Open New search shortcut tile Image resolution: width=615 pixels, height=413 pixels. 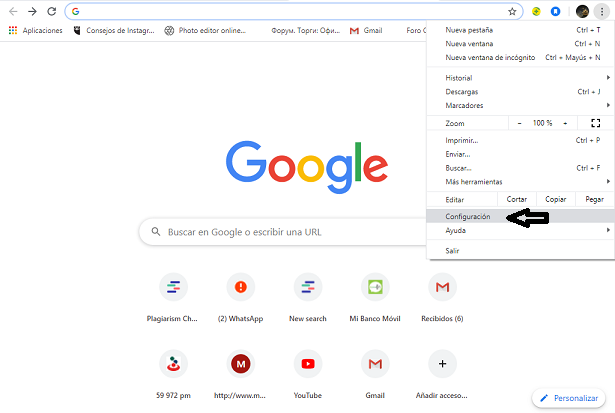point(308,297)
